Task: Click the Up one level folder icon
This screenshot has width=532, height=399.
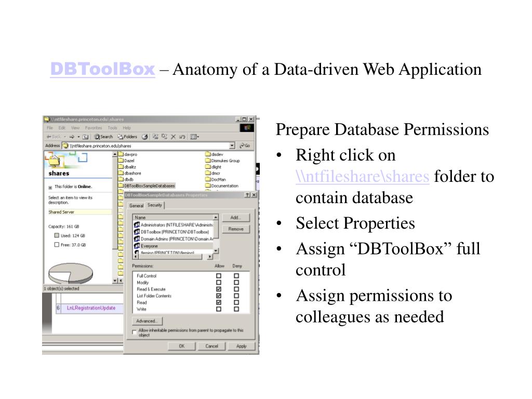Action: 86,137
